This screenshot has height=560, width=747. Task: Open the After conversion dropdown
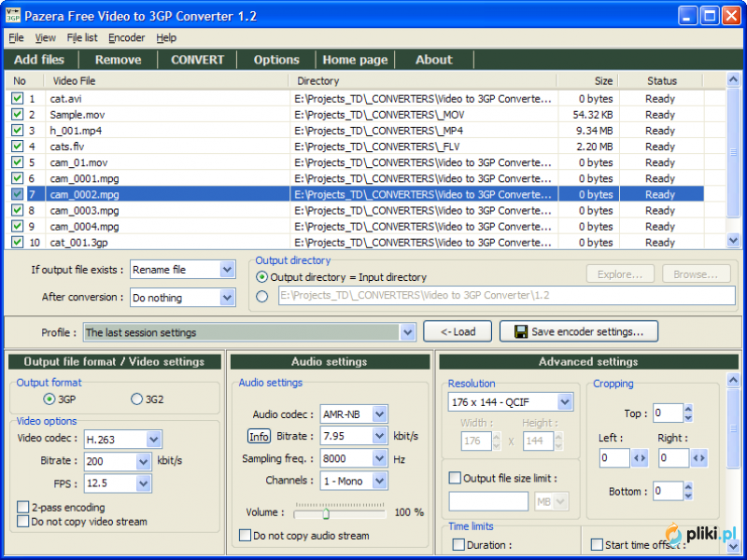228,298
